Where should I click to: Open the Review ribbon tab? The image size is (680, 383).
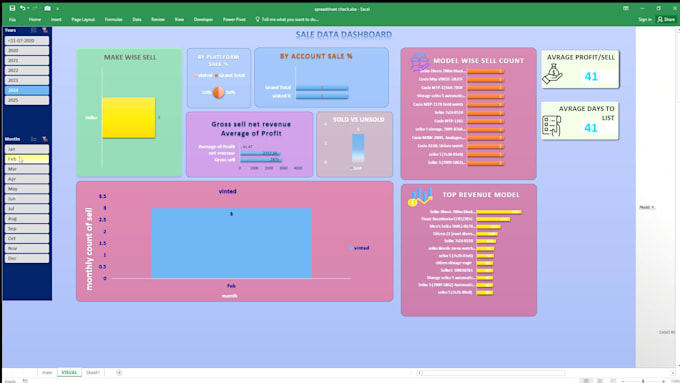pos(158,20)
